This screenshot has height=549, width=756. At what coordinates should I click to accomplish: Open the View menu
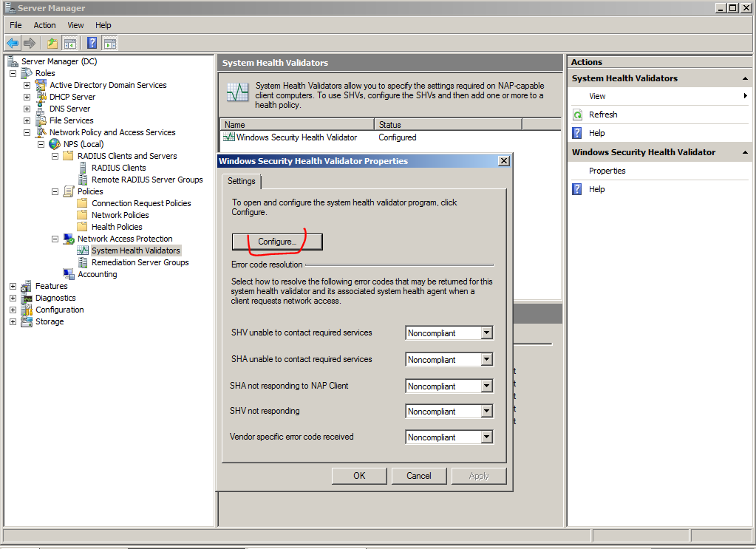[x=75, y=25]
